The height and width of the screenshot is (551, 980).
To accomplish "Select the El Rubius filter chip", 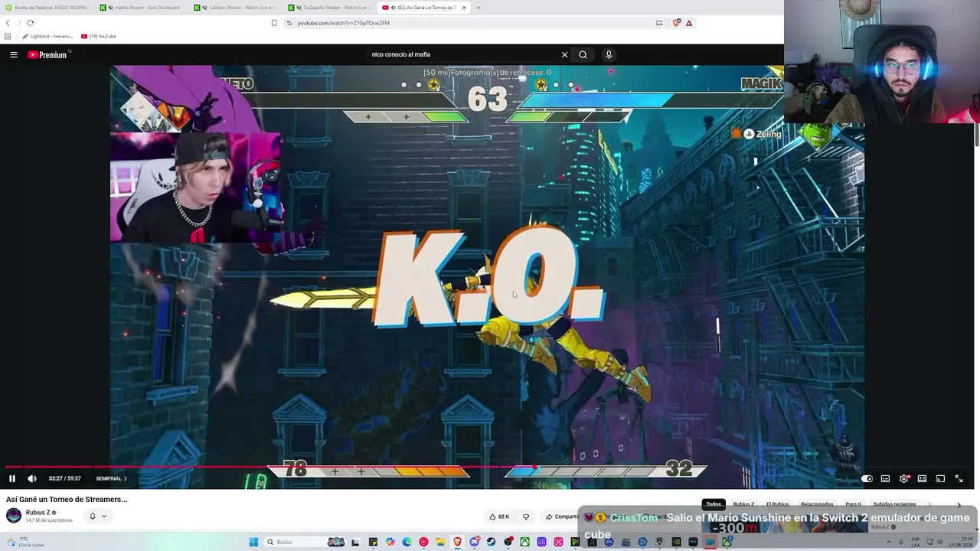I will (x=777, y=504).
